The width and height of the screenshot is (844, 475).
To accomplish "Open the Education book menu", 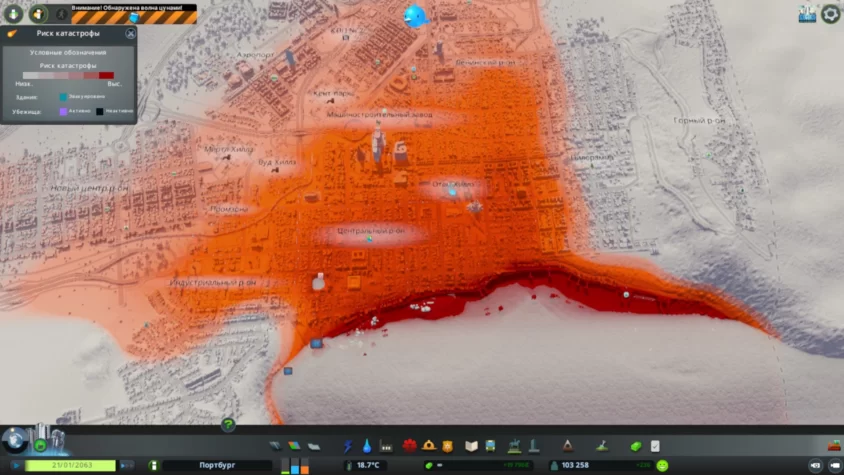I will [x=471, y=446].
